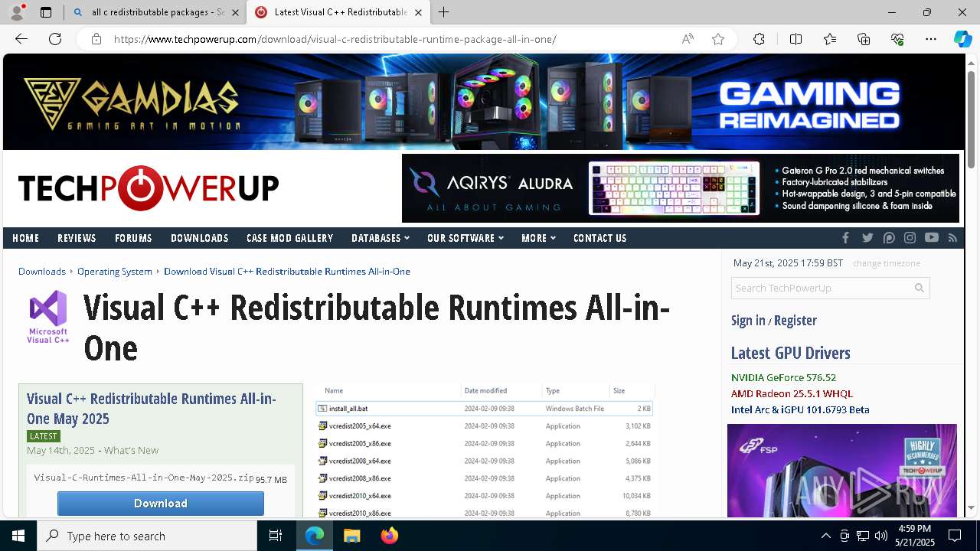
Task: Click the blue Download button
Action: click(161, 504)
